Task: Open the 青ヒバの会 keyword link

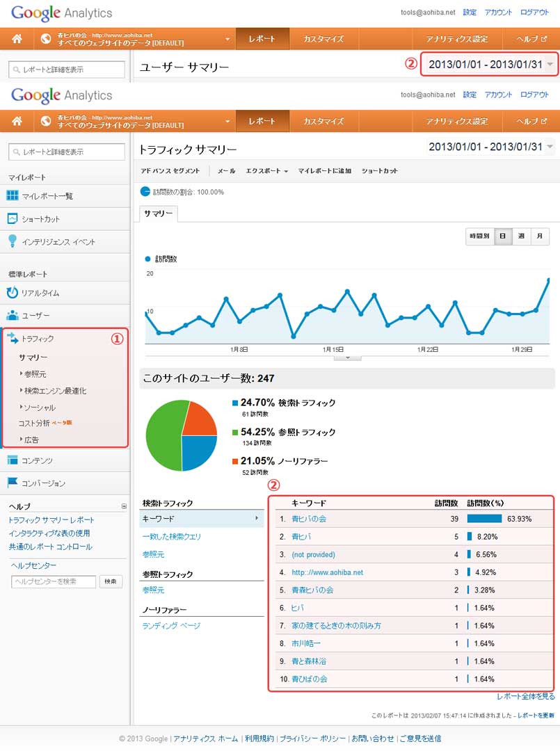Action: 309,519
